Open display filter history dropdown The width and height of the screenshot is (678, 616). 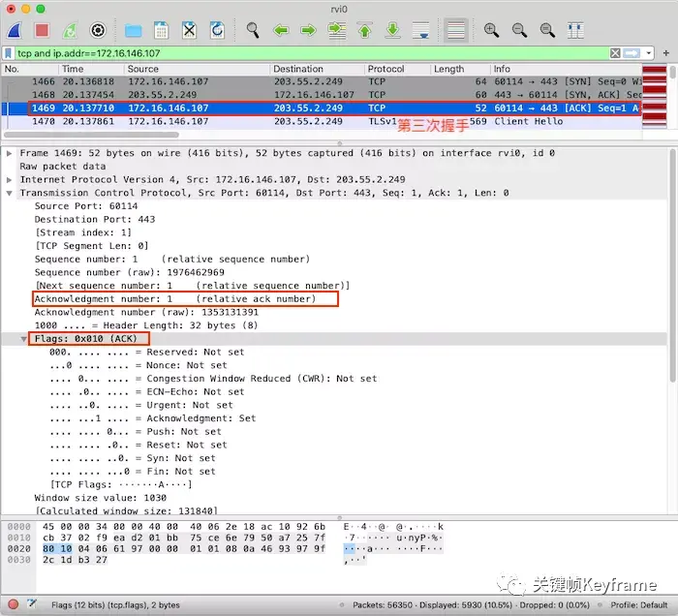648,53
